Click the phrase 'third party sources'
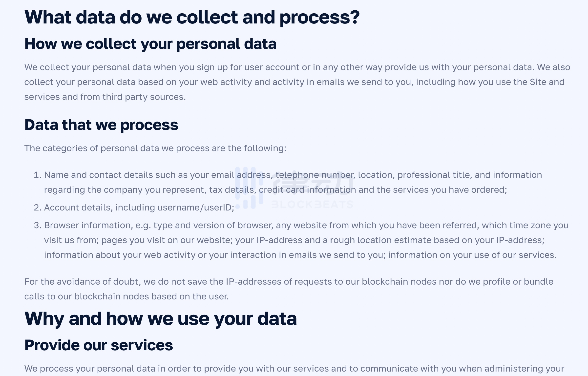588x376 pixels. point(144,97)
